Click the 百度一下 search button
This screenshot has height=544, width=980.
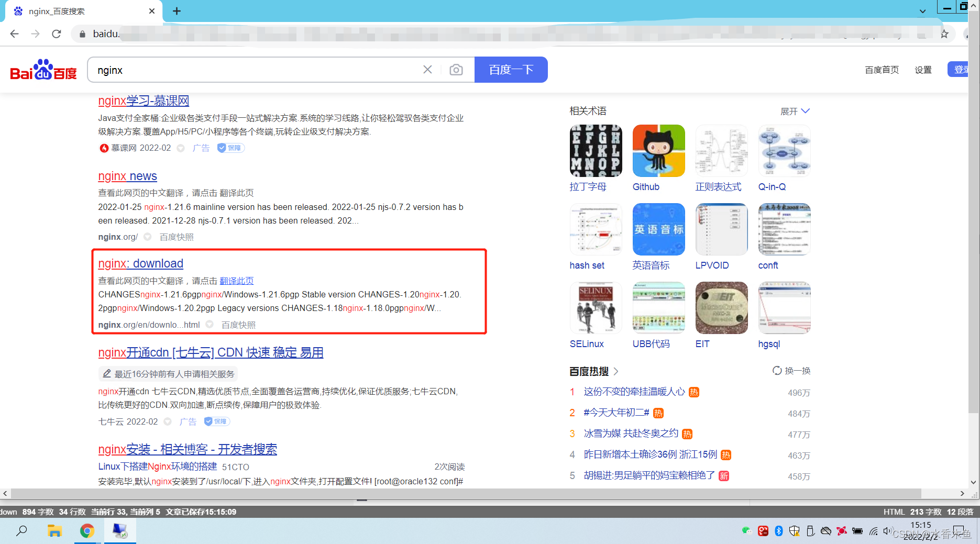pyautogui.click(x=511, y=69)
